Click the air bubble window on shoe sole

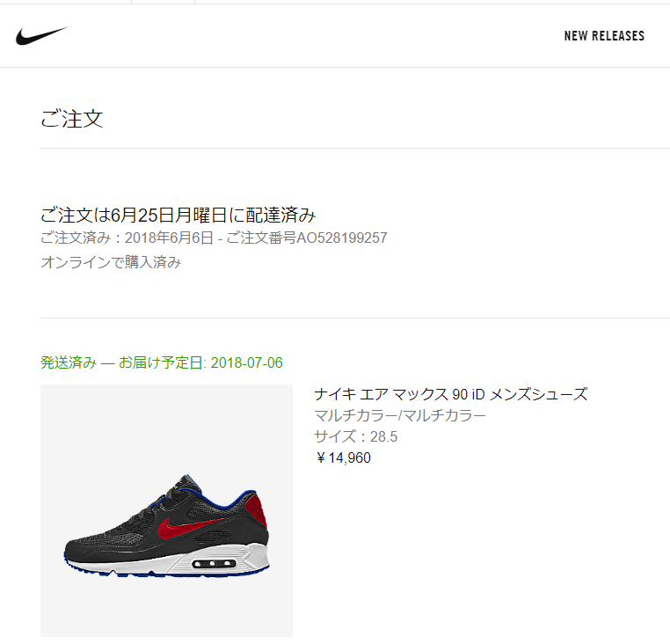tap(214, 564)
